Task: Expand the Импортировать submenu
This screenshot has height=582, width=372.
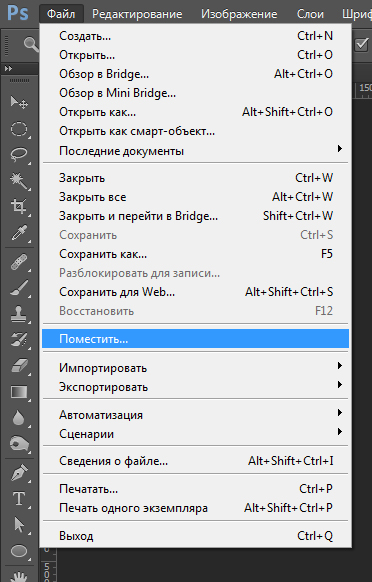Action: point(196,368)
